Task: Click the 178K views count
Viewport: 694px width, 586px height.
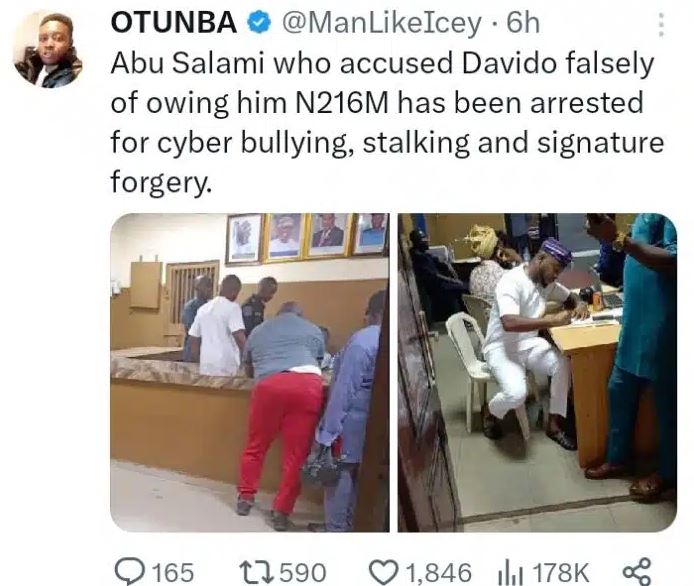Action: (562, 570)
